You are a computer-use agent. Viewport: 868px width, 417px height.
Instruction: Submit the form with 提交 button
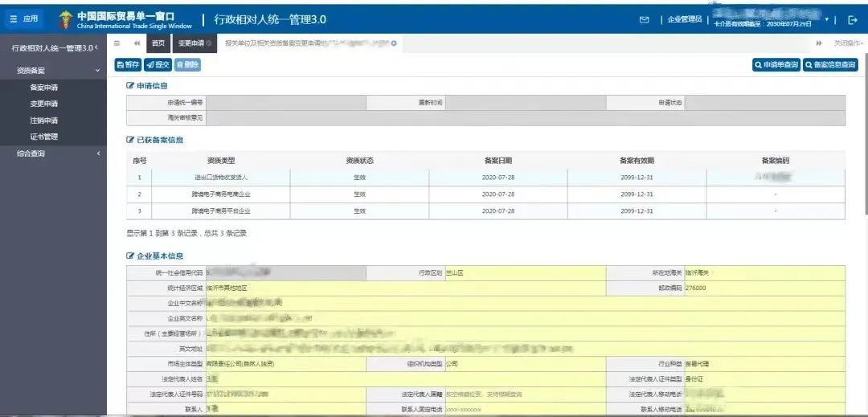click(x=158, y=65)
